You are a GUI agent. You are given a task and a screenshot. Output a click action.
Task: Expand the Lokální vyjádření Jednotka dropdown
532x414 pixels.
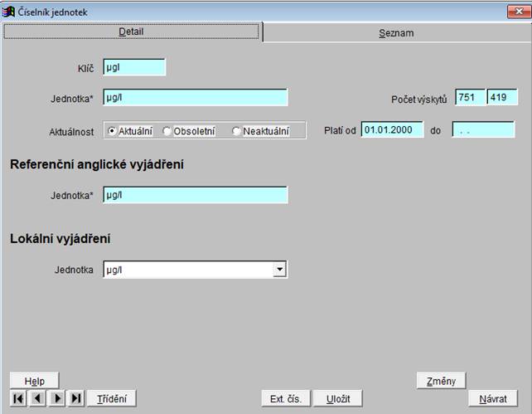[280, 270]
